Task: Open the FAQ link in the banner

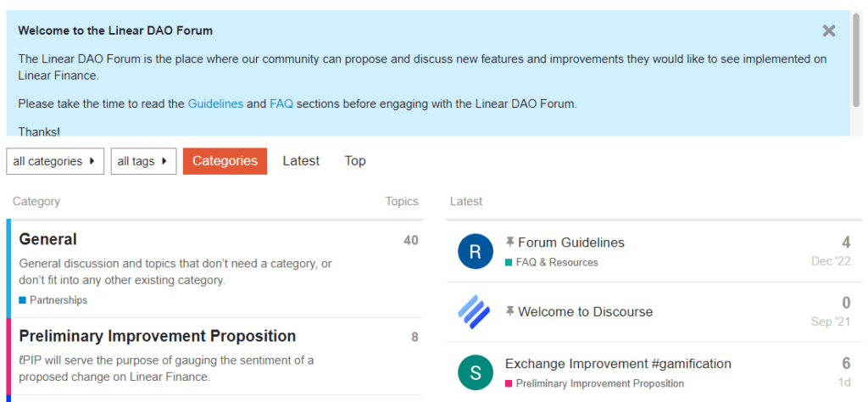Action: (281, 103)
